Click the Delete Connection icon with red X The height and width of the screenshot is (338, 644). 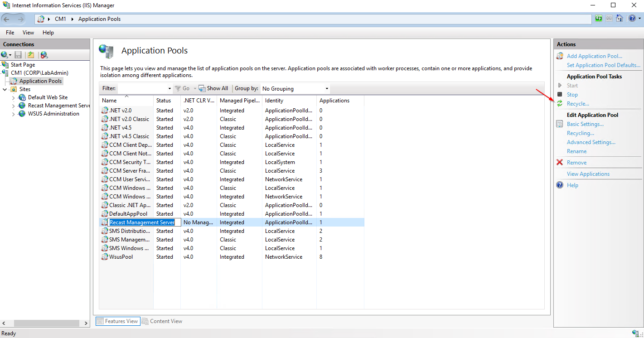(44, 55)
